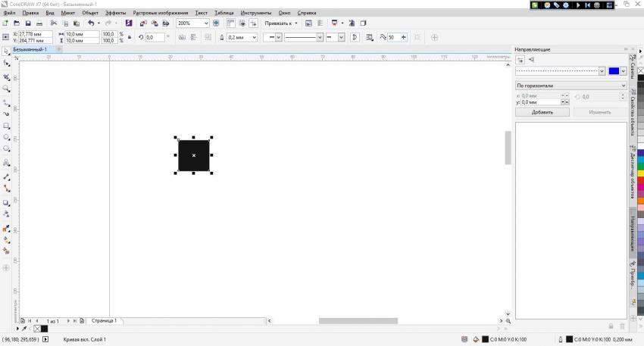This screenshot has width=644, height=346.
Task: Click the blue guideline color swatch
Action: [x=614, y=71]
